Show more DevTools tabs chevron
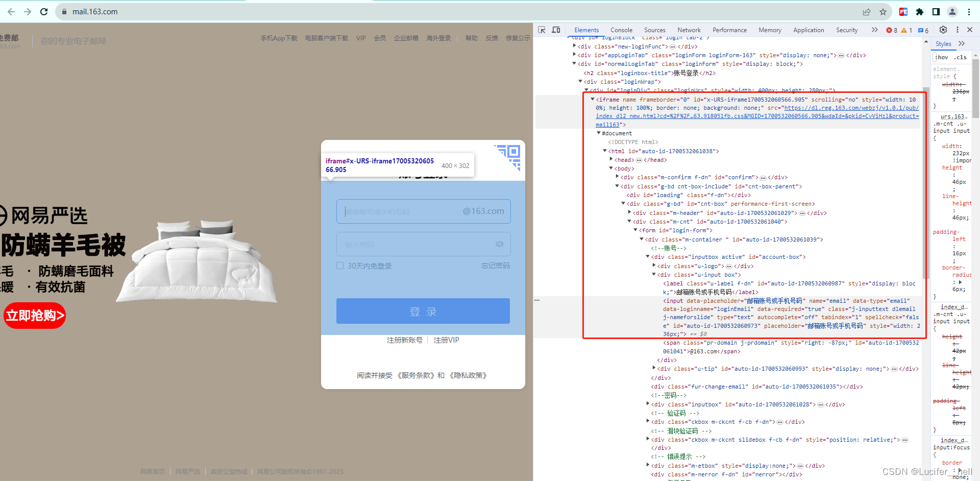980x481 pixels. coord(875,30)
